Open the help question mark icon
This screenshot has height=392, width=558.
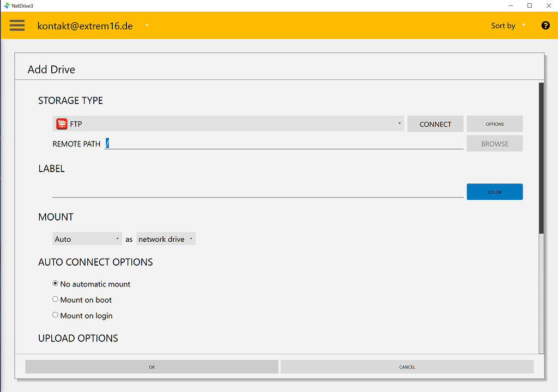coord(545,25)
